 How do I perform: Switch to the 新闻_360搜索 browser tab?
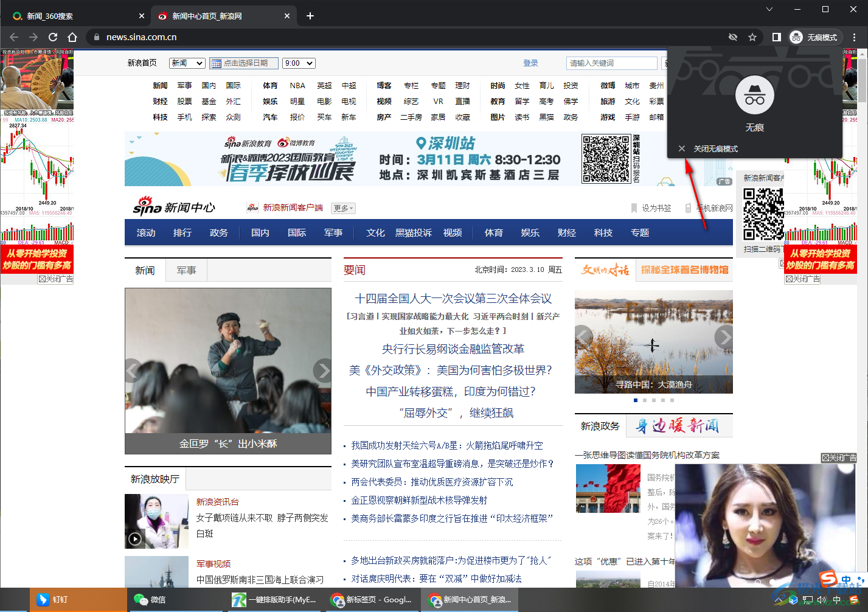click(76, 16)
